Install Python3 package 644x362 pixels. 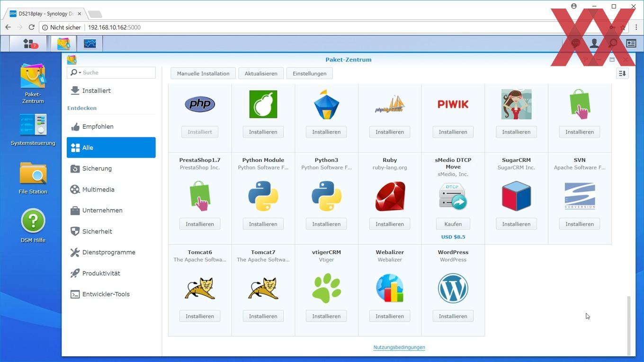[x=327, y=224]
